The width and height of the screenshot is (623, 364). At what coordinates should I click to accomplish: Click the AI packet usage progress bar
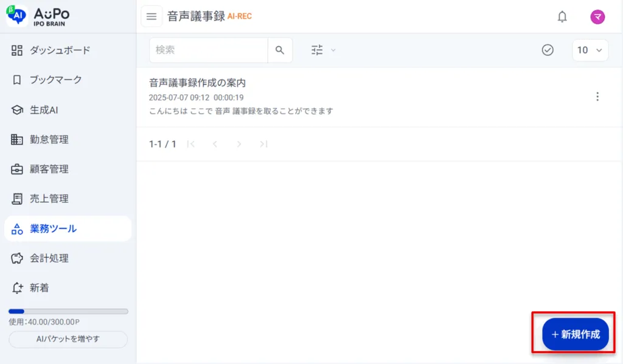tap(68, 312)
